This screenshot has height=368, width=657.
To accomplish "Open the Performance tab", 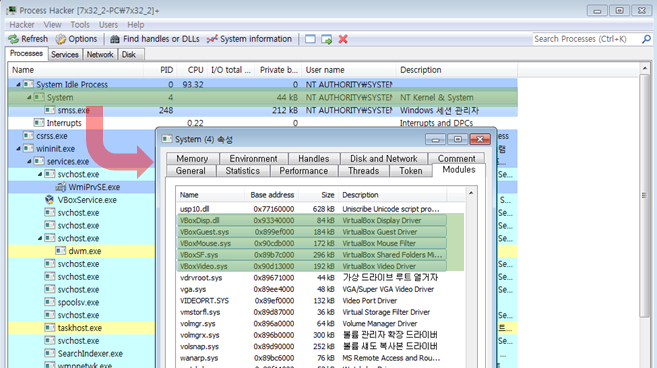I will 304,171.
